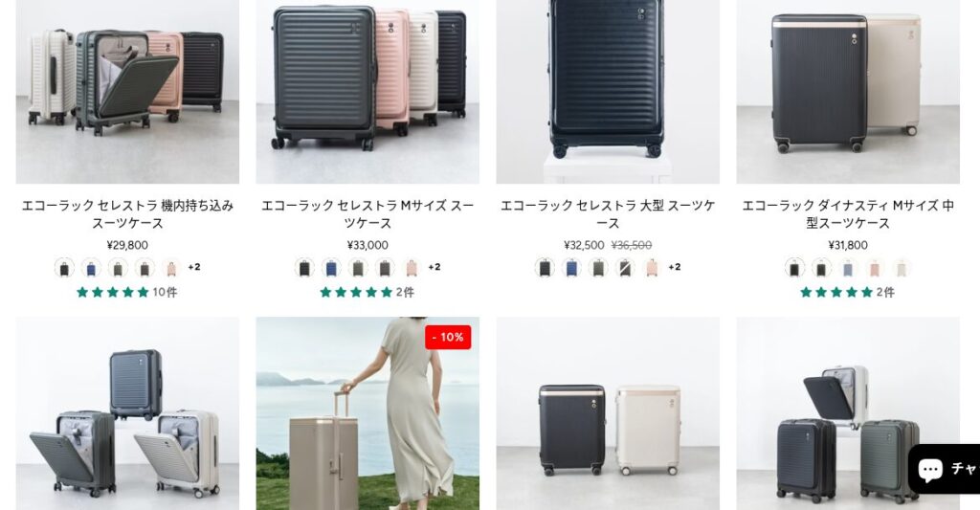This screenshot has height=510, width=980.
Task: View 10件 star reviews for Celestra carry-on
Action: coord(127,292)
